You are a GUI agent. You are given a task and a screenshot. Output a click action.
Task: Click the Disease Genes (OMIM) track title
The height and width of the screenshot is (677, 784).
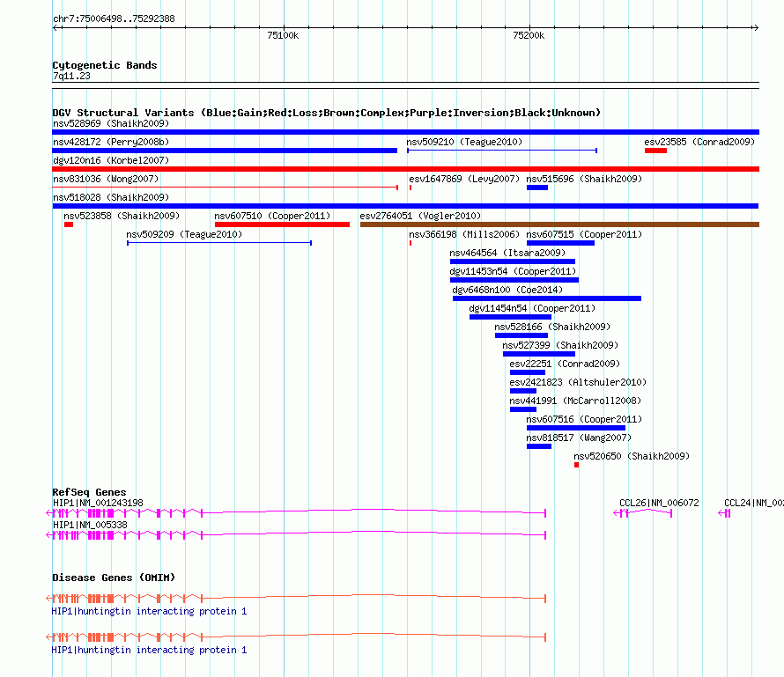tap(114, 578)
